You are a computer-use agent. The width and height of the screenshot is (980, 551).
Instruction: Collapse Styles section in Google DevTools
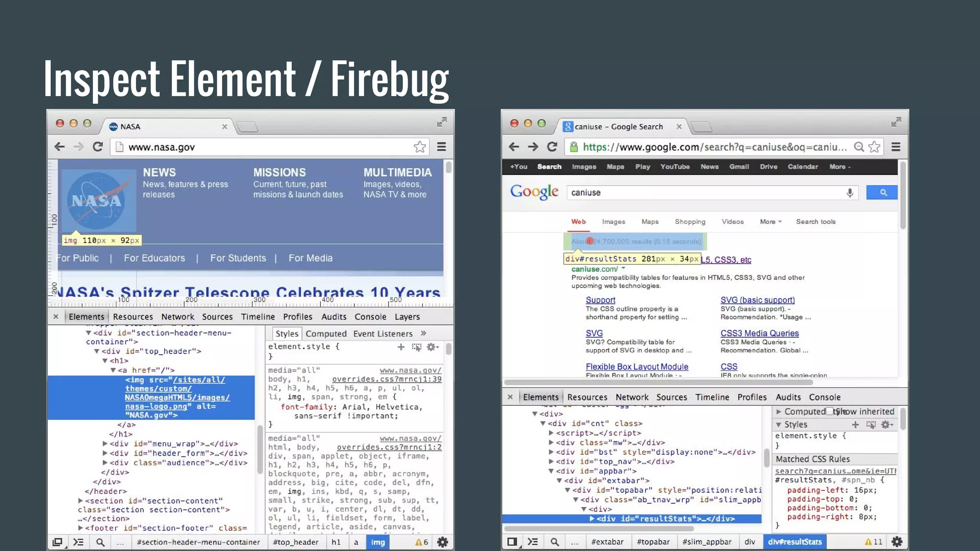click(x=779, y=425)
